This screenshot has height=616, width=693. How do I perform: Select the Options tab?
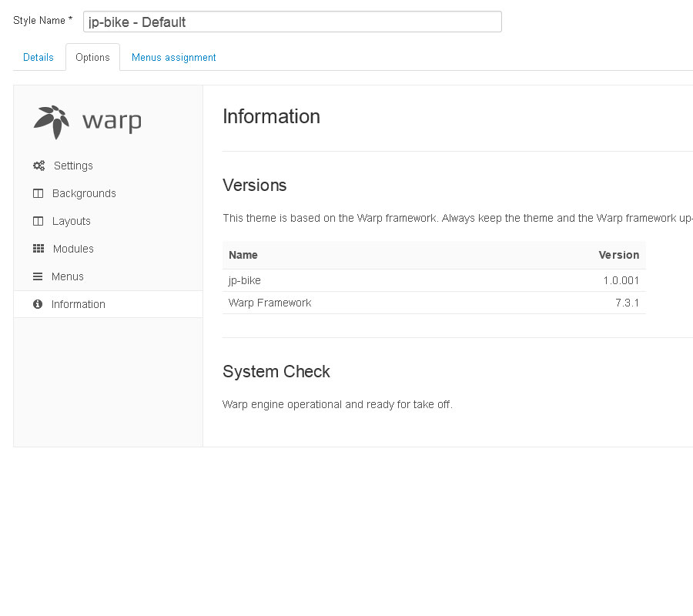click(92, 58)
